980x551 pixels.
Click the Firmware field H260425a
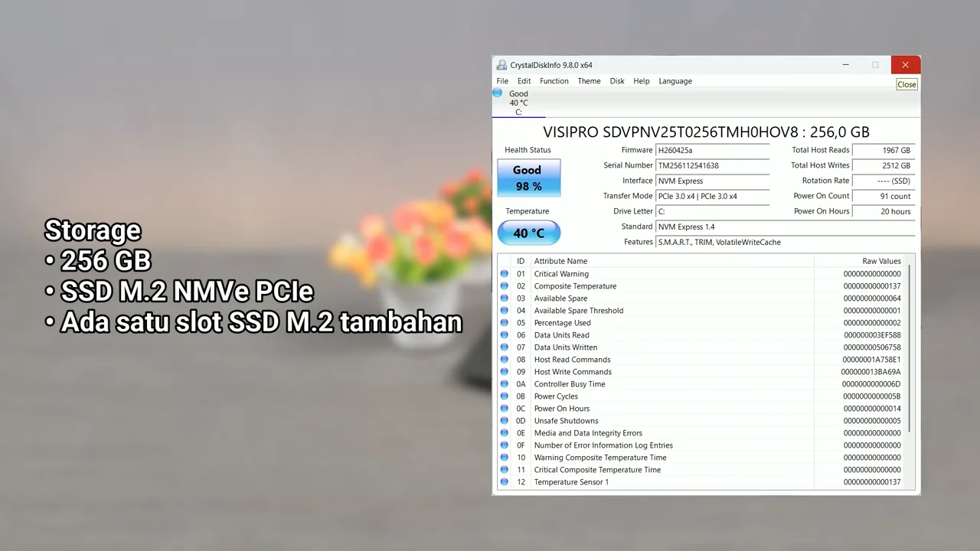(x=713, y=151)
